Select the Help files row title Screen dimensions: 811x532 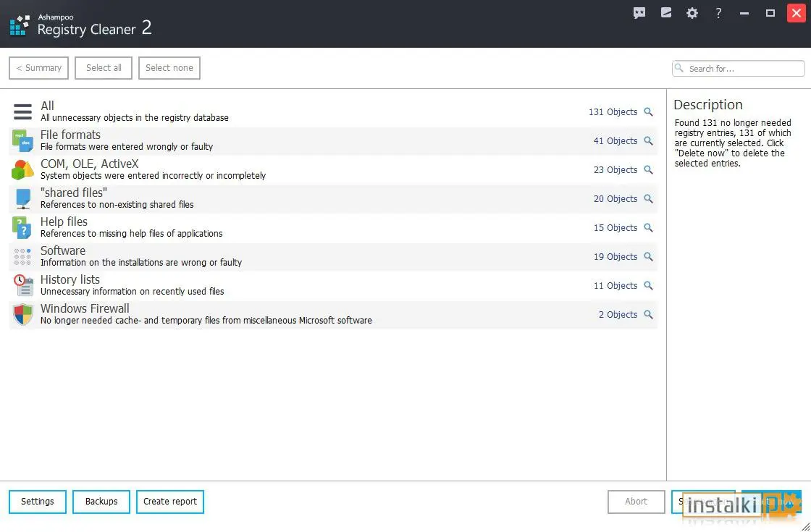pyautogui.click(x=64, y=221)
